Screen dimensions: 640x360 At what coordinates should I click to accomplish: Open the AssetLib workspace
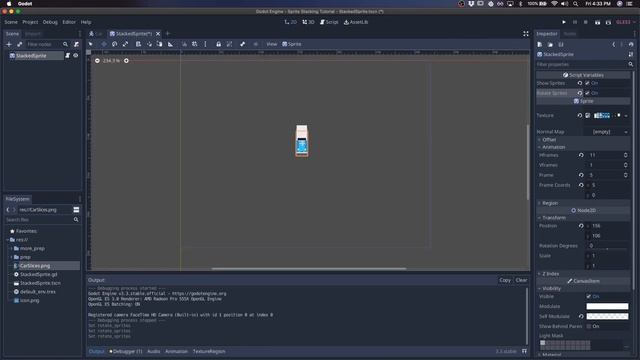click(x=356, y=22)
